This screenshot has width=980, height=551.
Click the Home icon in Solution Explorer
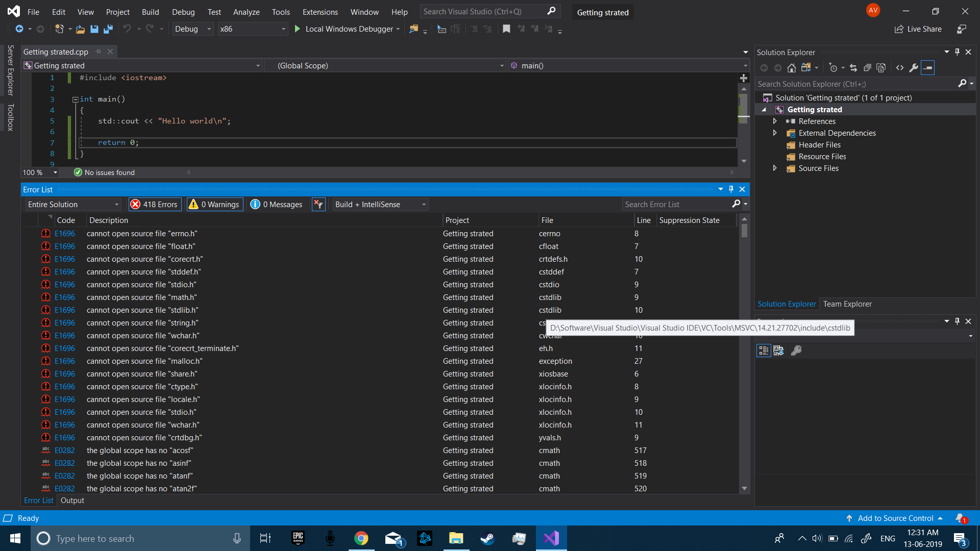tap(791, 68)
